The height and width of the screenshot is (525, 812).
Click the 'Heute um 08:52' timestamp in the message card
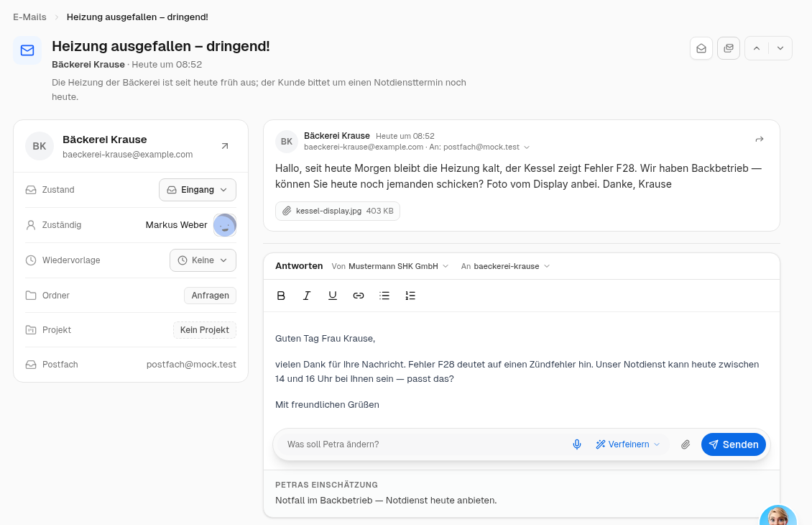point(405,137)
